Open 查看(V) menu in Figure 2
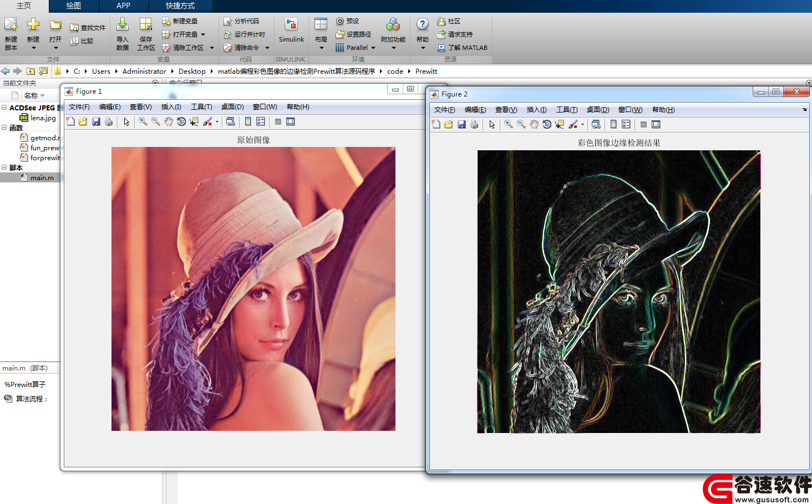The height and width of the screenshot is (504, 812). (506, 110)
